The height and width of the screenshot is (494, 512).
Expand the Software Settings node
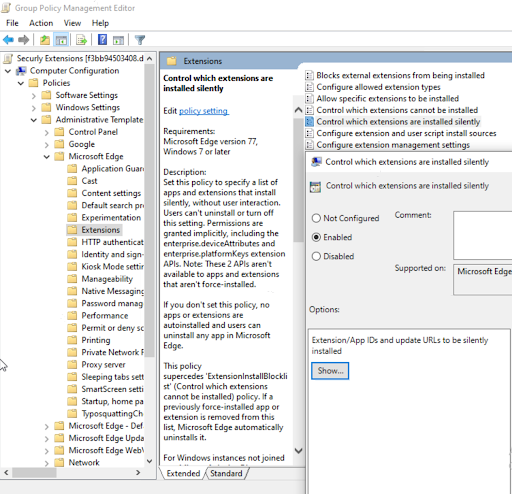pos(34,96)
